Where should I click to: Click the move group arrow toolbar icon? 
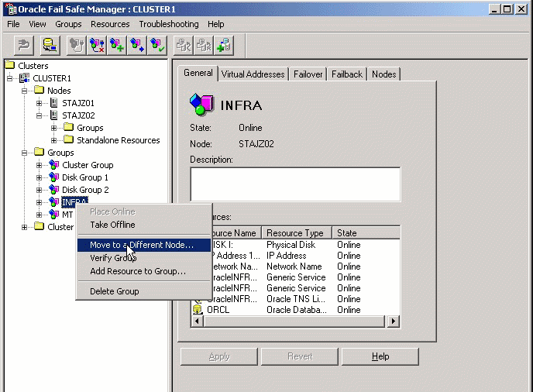(137, 45)
